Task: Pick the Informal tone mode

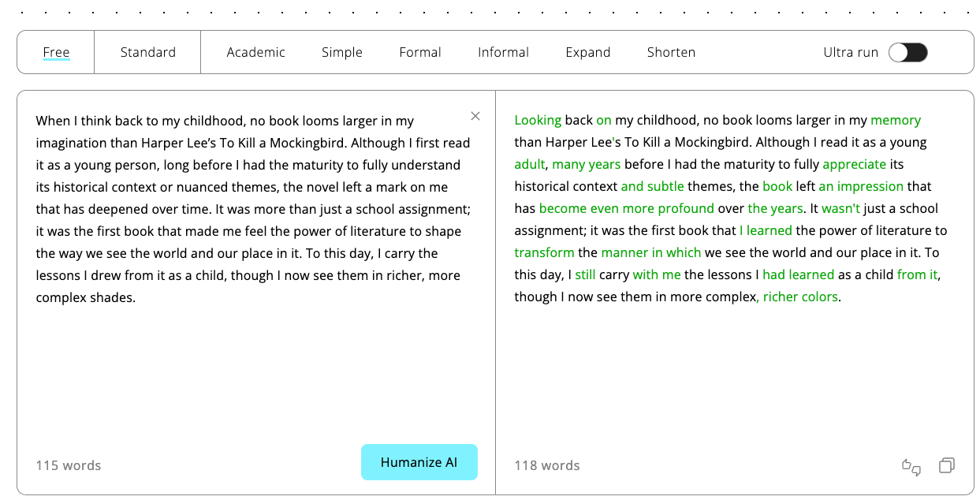Action: 503,53
